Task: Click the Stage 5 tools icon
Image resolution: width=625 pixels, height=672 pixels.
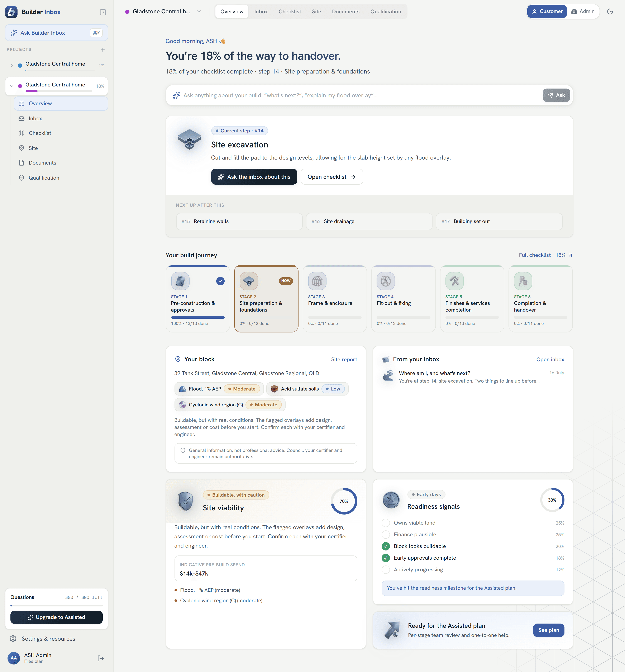Action: (454, 281)
